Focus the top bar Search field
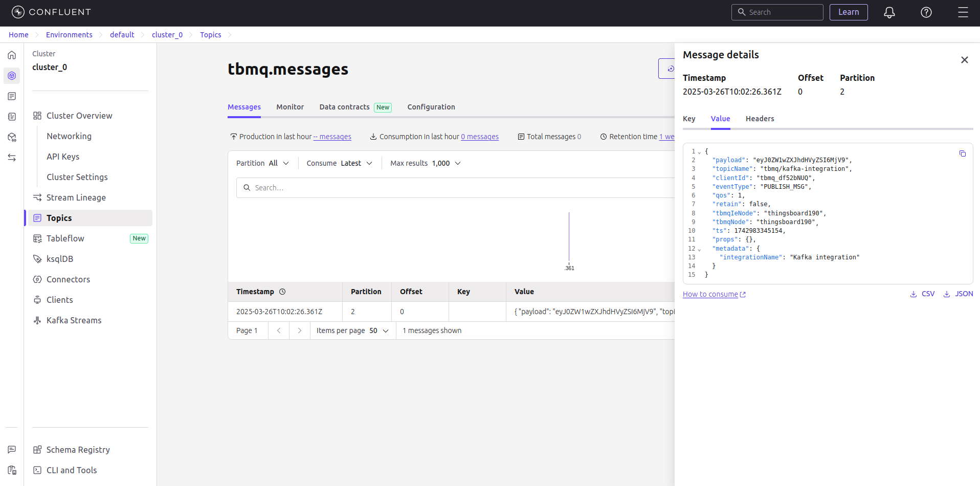 click(x=777, y=12)
